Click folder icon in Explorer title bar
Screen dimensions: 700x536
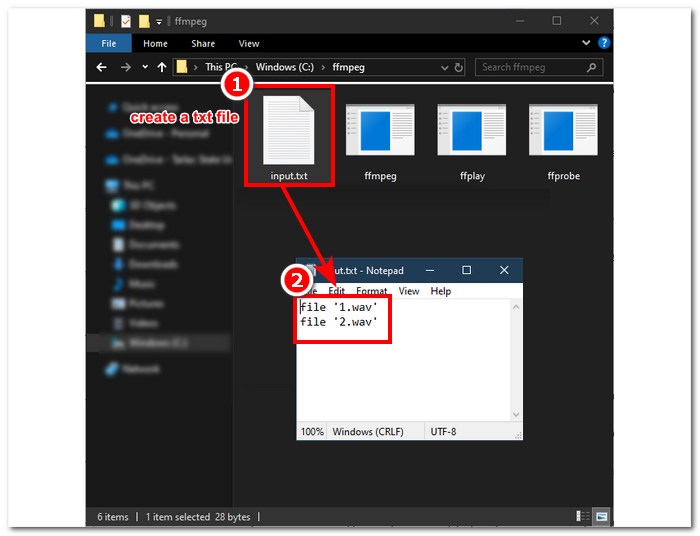99,21
